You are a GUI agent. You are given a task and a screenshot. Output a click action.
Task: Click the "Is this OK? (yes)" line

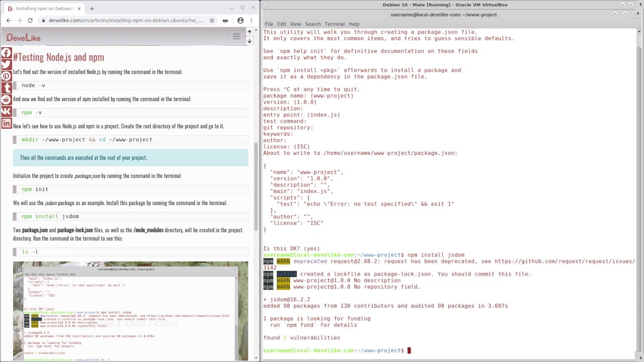click(291, 248)
